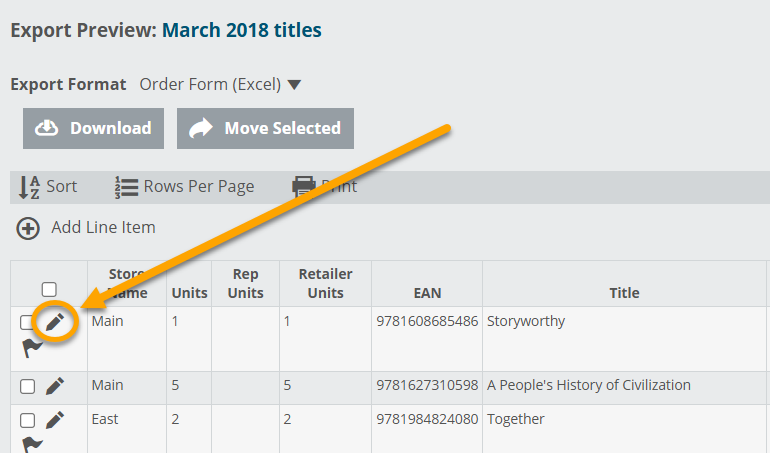Click the Move Selected button

click(265, 128)
